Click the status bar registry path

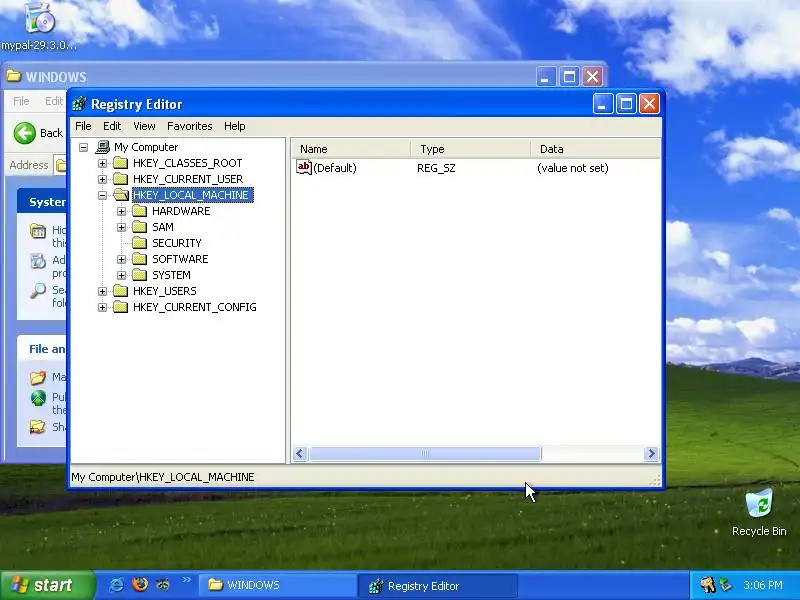pyautogui.click(x=162, y=477)
